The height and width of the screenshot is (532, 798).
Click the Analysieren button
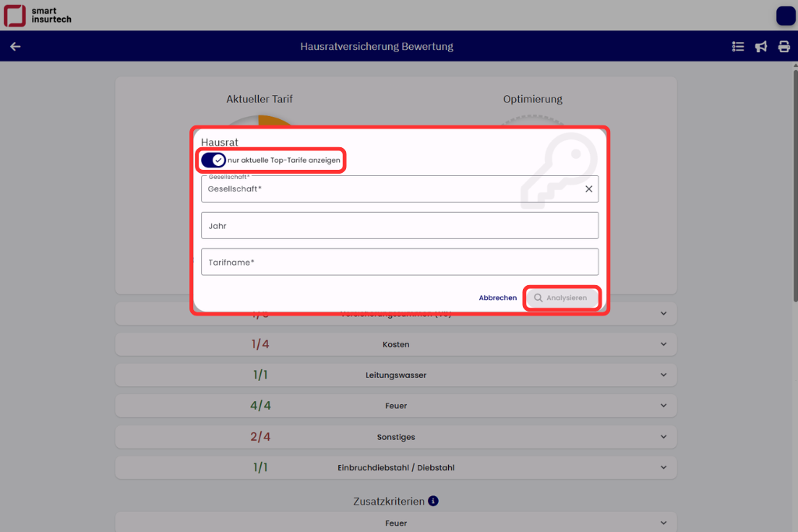click(561, 298)
